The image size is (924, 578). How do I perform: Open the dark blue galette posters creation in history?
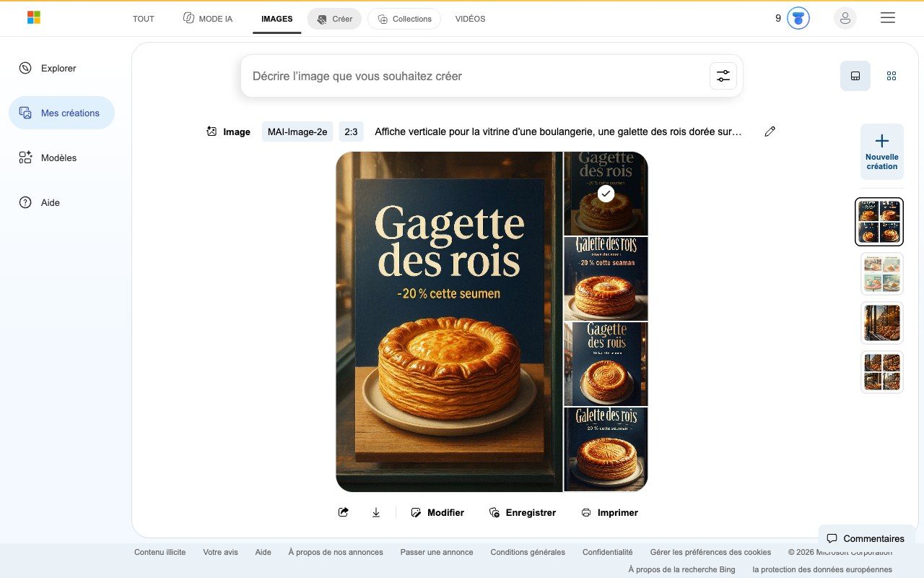(x=879, y=222)
